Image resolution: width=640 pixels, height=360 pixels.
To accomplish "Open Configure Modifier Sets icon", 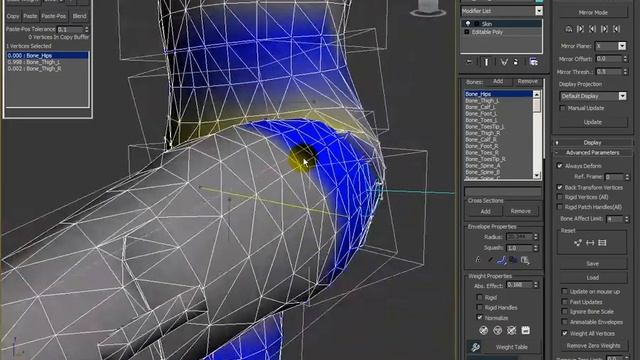I will (x=533, y=62).
